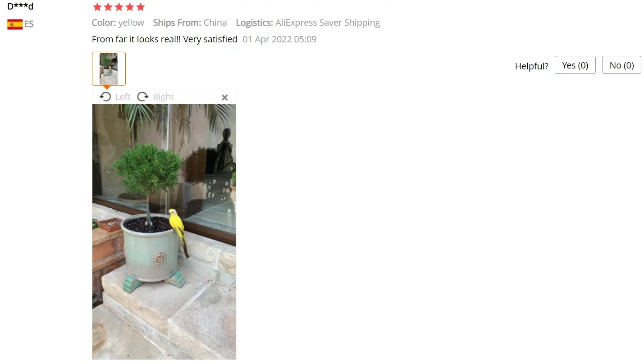This screenshot has width=644, height=364.
Task: Mark the review helpful with Yes (0)
Action: point(575,65)
